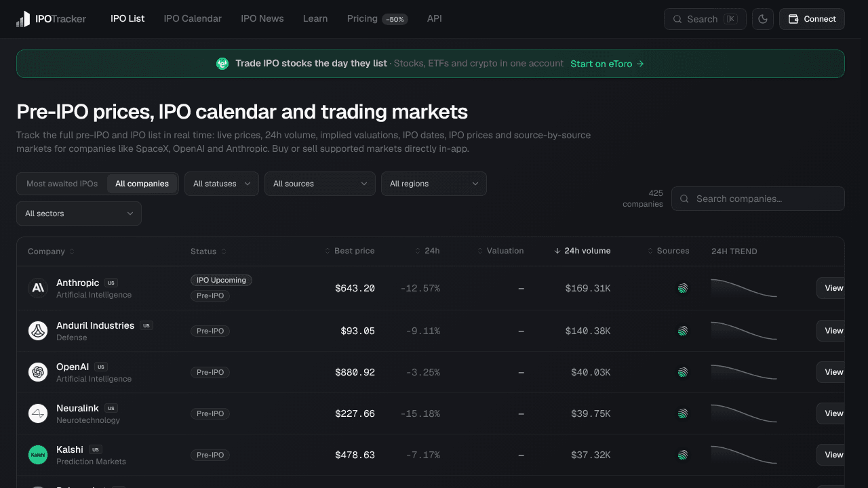868x488 pixels.
Task: Click Kalshi's 24h trend chart
Action: pyautogui.click(x=744, y=455)
